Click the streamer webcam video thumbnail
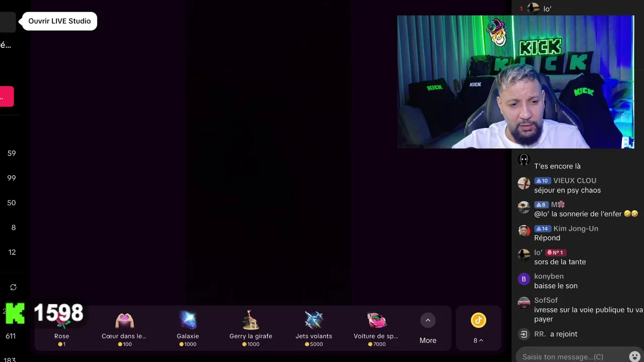 [516, 82]
